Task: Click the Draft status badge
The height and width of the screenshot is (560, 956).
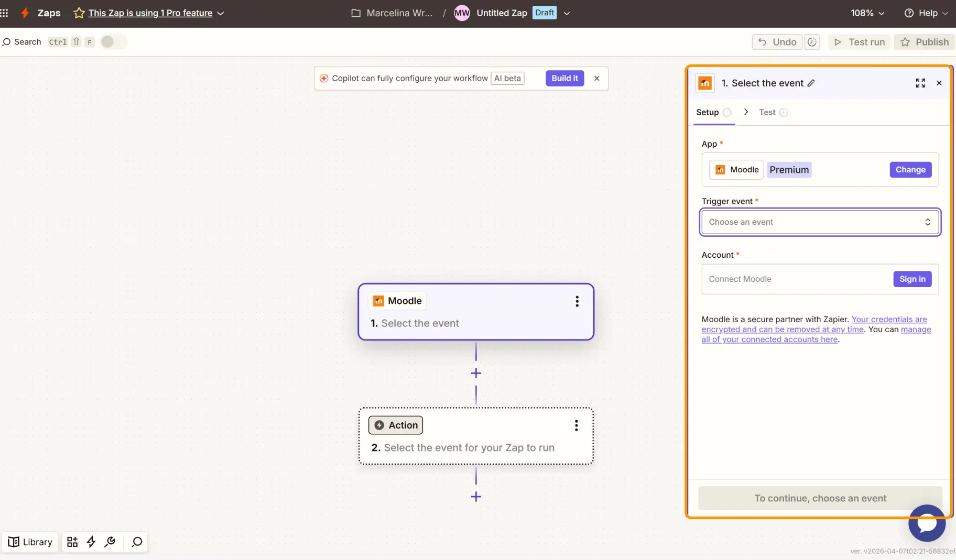Action: click(x=545, y=13)
